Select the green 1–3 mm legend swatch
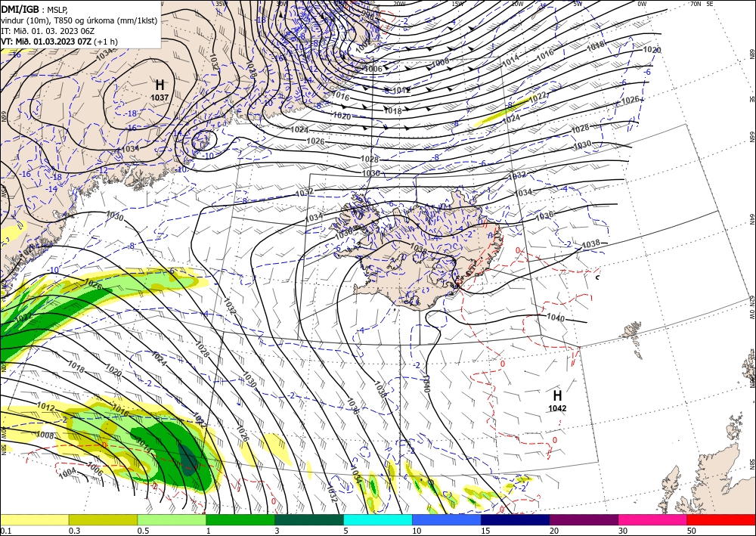The height and width of the screenshot is (536, 756). coord(240,519)
